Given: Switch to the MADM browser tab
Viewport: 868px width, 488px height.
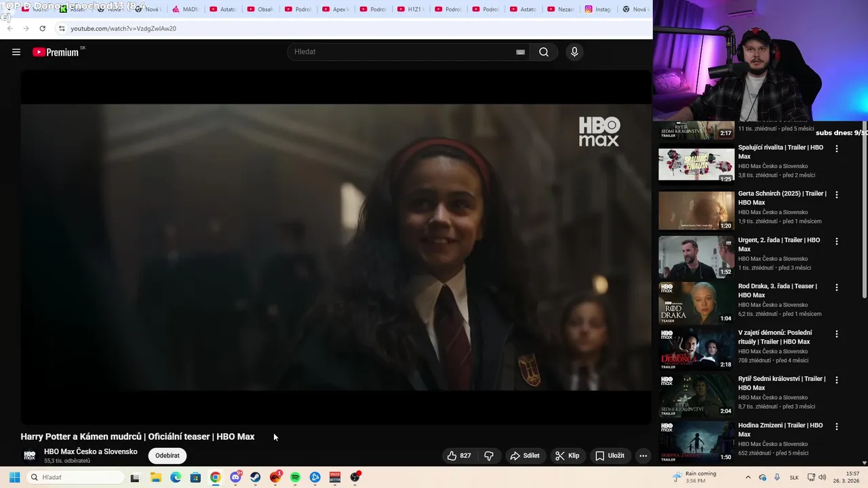Looking at the screenshot, I should (185, 9).
